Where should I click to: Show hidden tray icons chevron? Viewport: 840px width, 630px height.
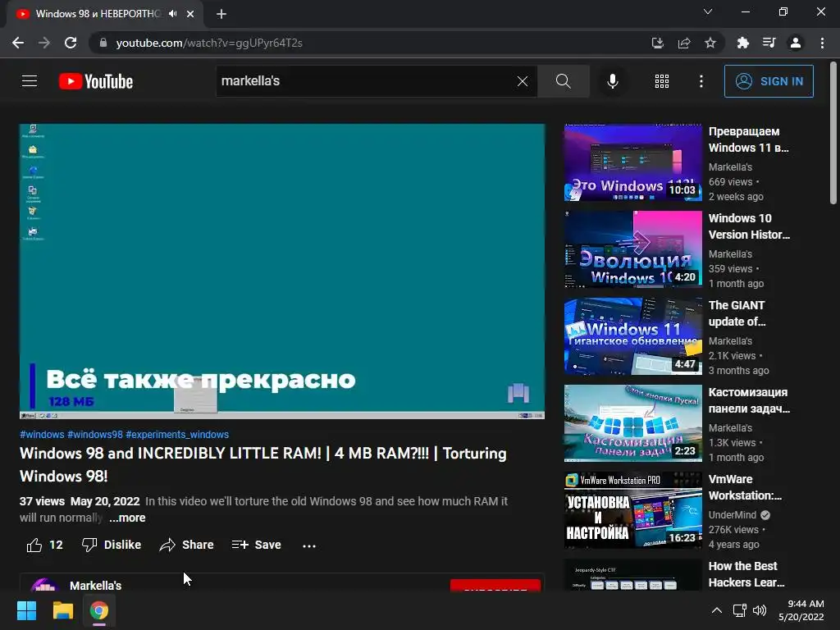(716, 610)
